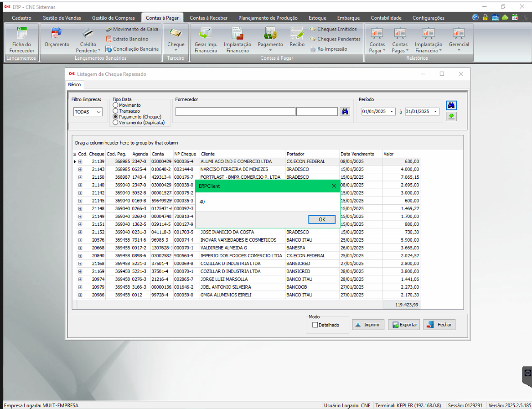The width and height of the screenshot is (532, 409).
Task: Select Vencimento (Duplicata) radio option
Action: pyautogui.click(x=115, y=122)
